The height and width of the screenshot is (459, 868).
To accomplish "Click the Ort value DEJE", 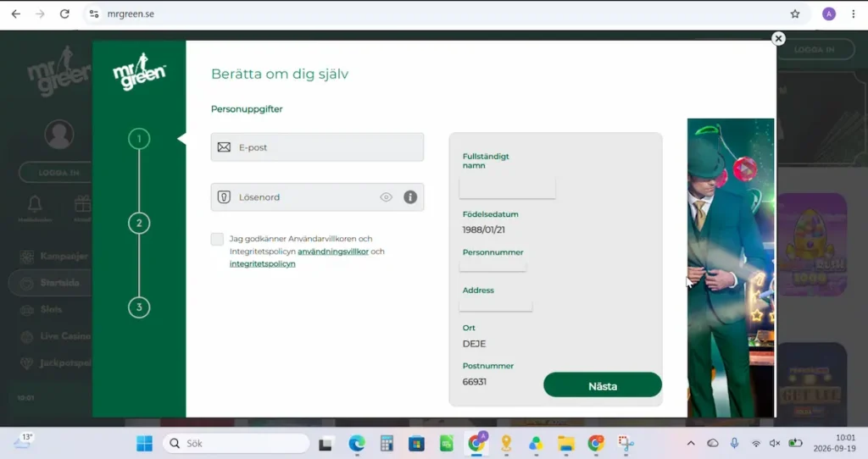I will coord(474,344).
